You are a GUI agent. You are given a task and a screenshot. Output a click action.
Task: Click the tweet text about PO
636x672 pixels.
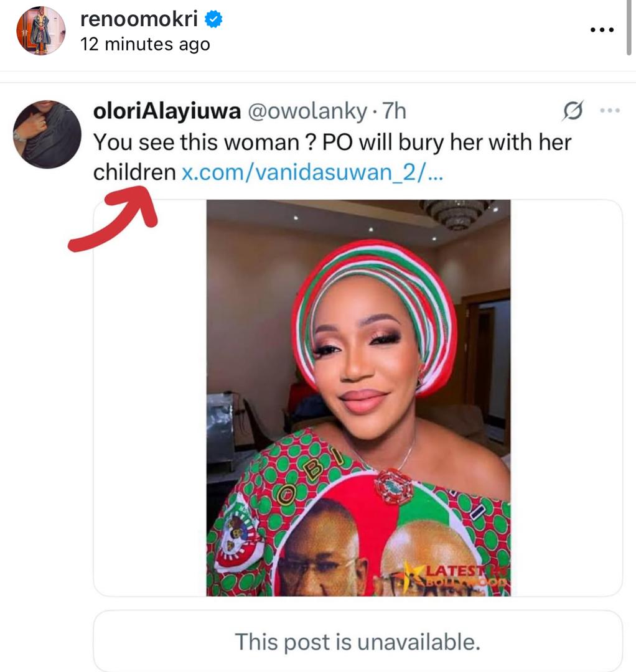[332, 142]
